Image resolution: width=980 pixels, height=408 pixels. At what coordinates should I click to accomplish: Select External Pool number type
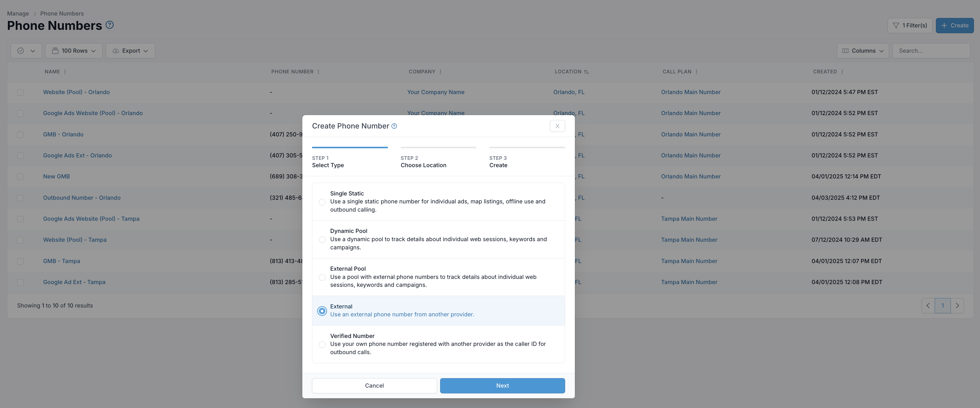[x=322, y=277]
